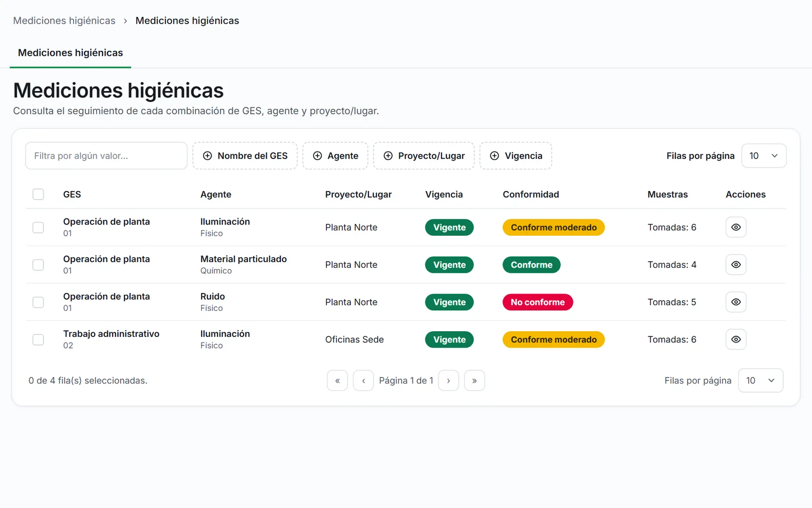
Task: Open bottom Filas por página dropdown
Action: 761,380
